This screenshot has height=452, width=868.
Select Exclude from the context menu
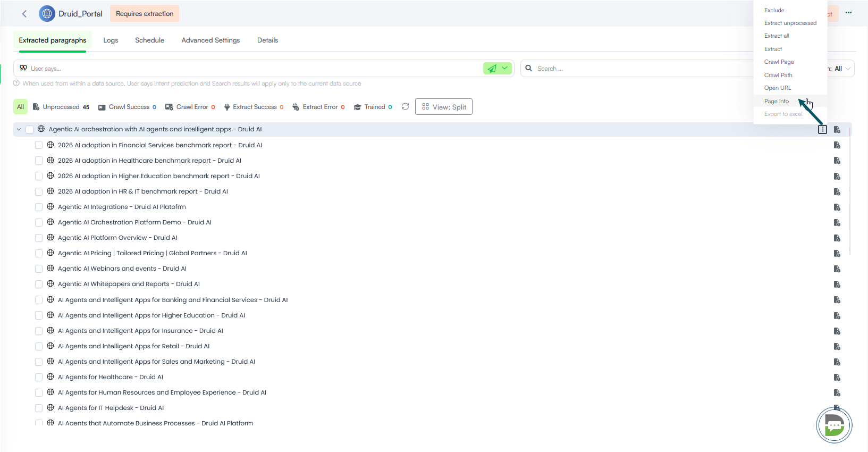774,10
